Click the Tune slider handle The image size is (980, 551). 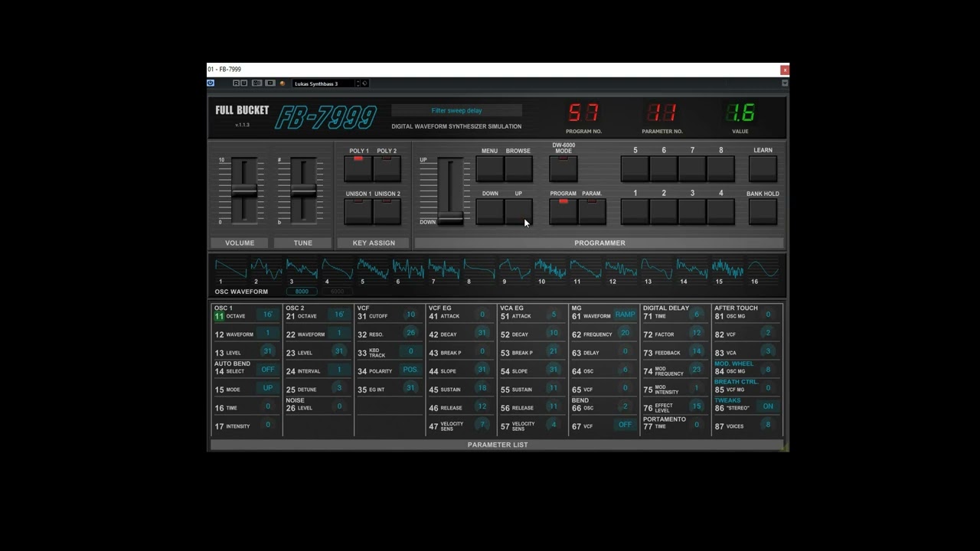click(303, 191)
